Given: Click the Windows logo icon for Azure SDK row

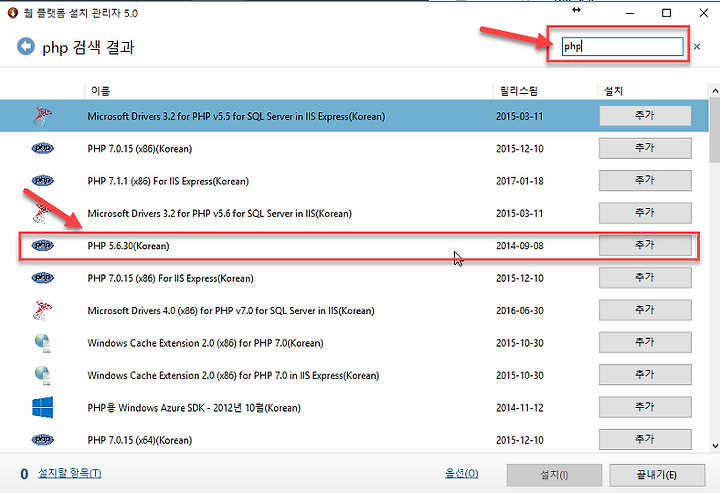Looking at the screenshot, I should click(x=43, y=408).
